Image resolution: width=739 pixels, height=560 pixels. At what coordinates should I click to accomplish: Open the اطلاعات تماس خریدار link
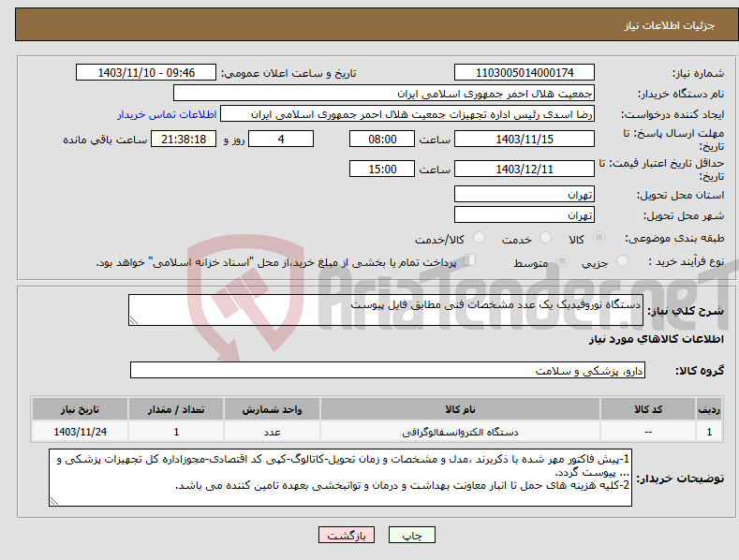tap(167, 114)
